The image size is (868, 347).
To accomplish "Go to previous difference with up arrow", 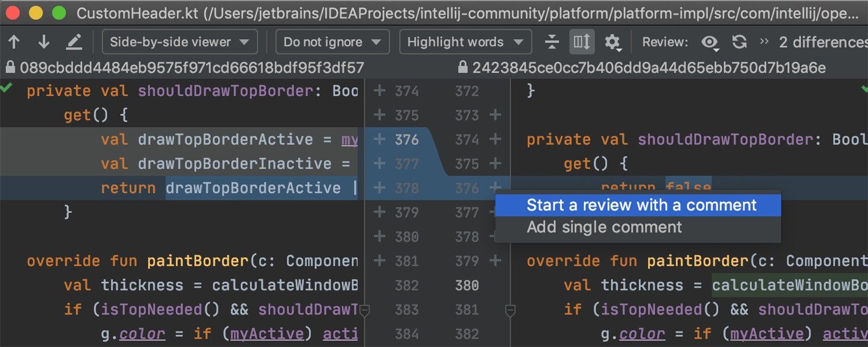I will [14, 42].
